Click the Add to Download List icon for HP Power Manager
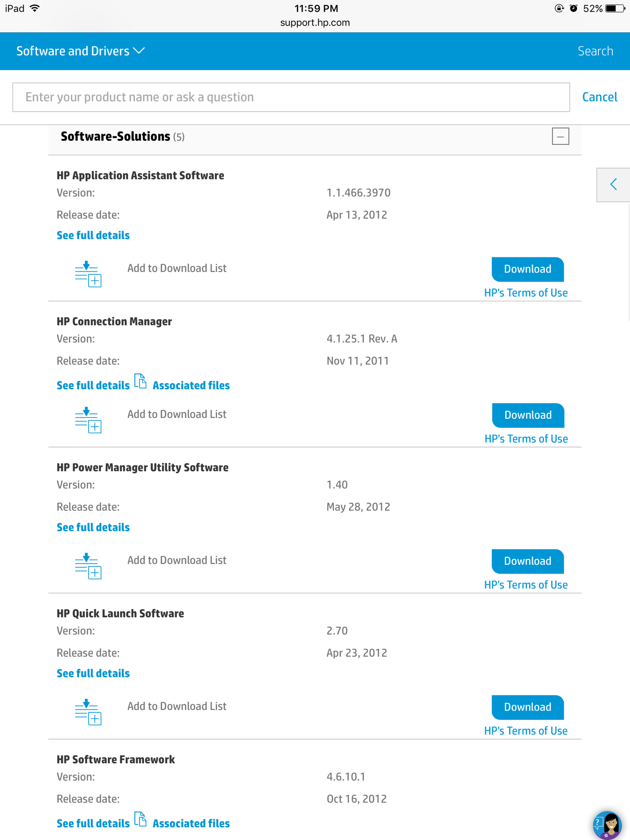 click(x=87, y=567)
